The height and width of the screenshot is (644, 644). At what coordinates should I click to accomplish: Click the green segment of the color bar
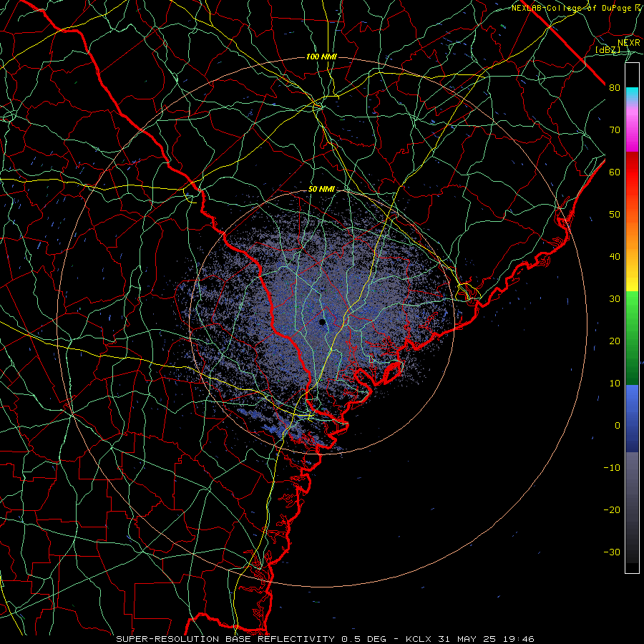click(632, 337)
